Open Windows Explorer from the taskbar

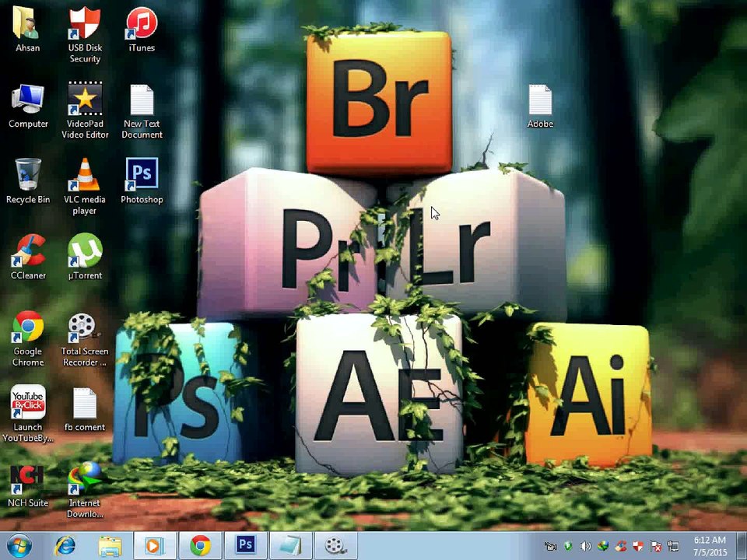tap(110, 546)
